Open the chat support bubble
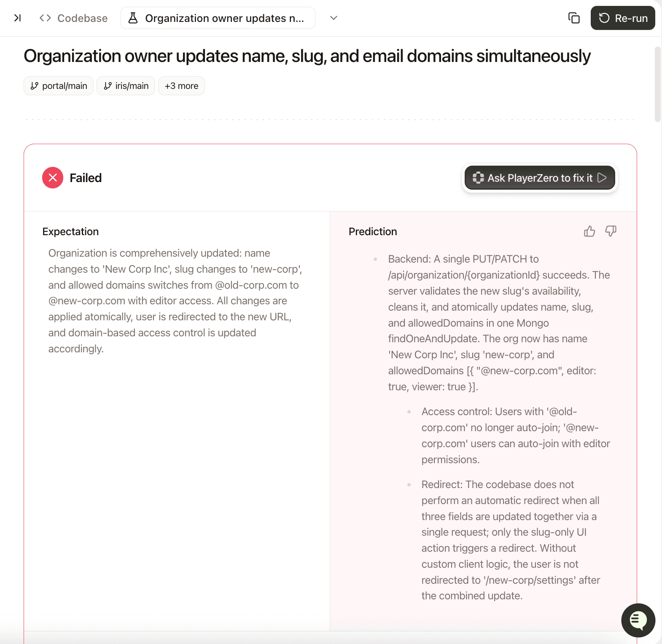The height and width of the screenshot is (644, 662). coord(638,620)
